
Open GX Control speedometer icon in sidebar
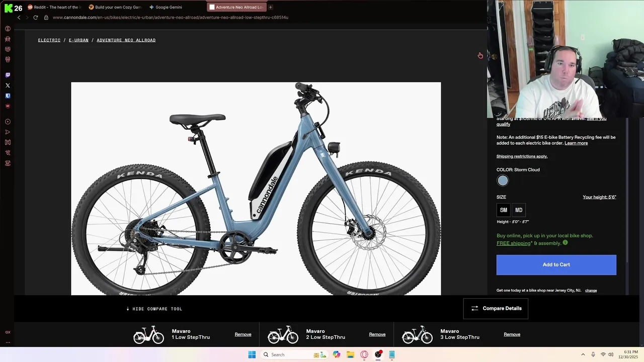click(8, 29)
